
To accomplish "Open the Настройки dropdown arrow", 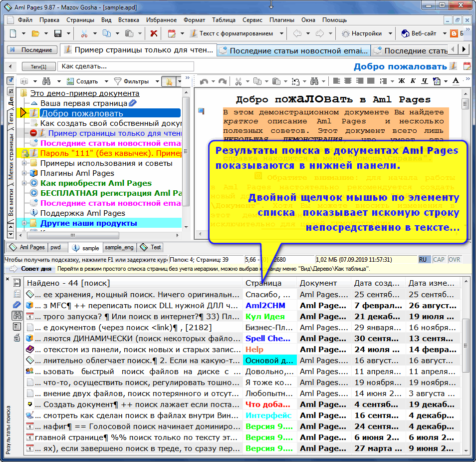I will (x=390, y=33).
